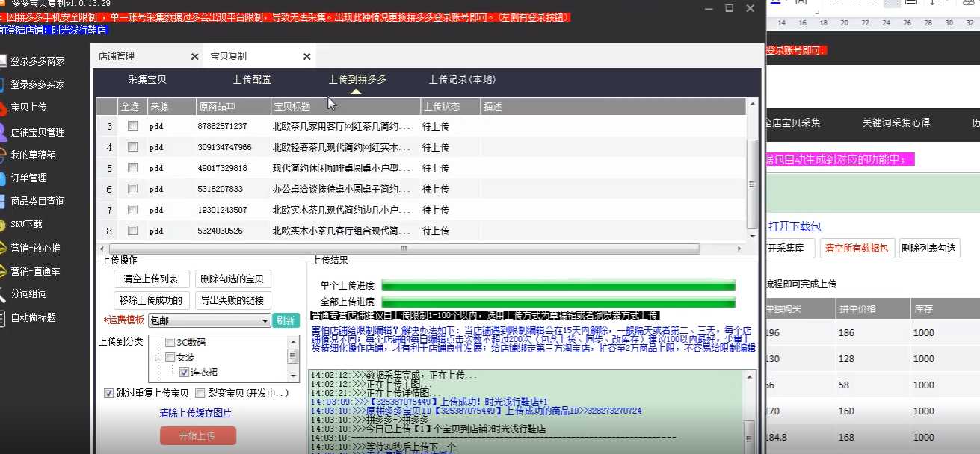Screen dimensions: 980x454
Task: Enable the 裂变宝贝(开发中..) checkbox
Action: tap(200, 393)
